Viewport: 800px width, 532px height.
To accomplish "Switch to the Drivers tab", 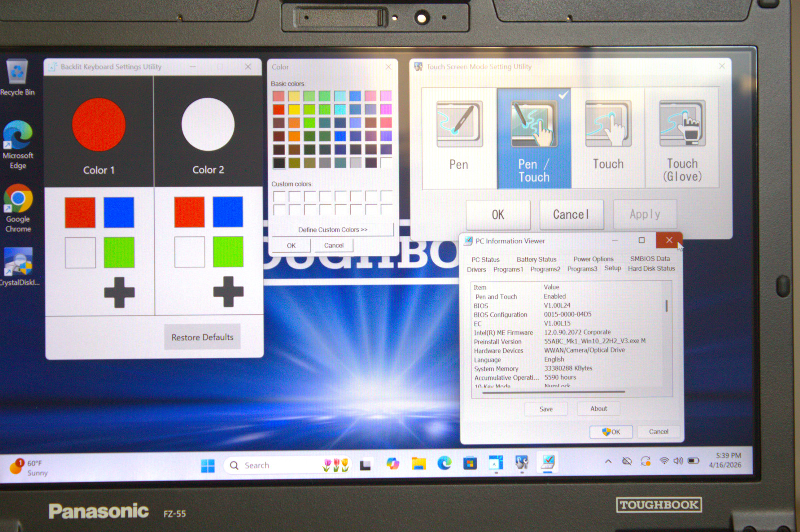I will click(476, 269).
